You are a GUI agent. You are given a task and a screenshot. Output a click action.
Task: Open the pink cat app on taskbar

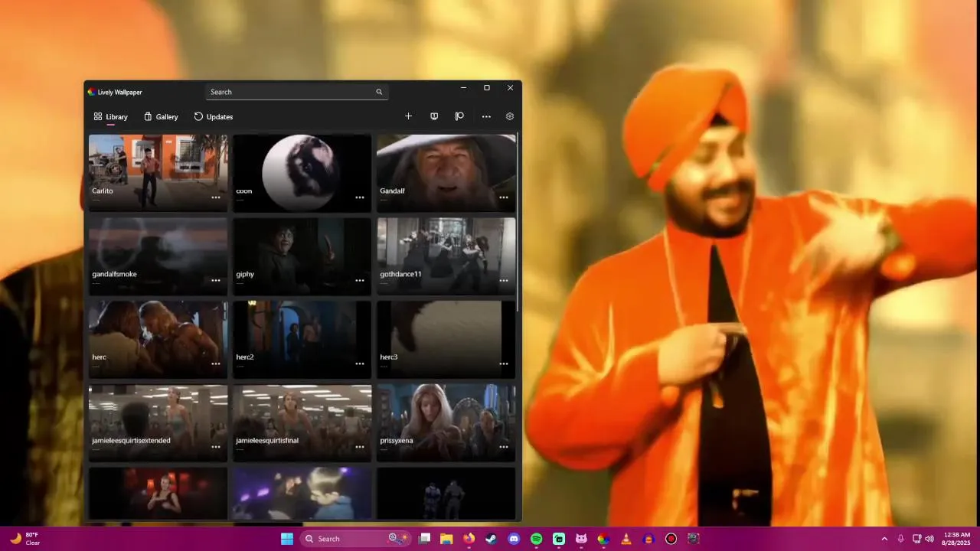click(581, 539)
